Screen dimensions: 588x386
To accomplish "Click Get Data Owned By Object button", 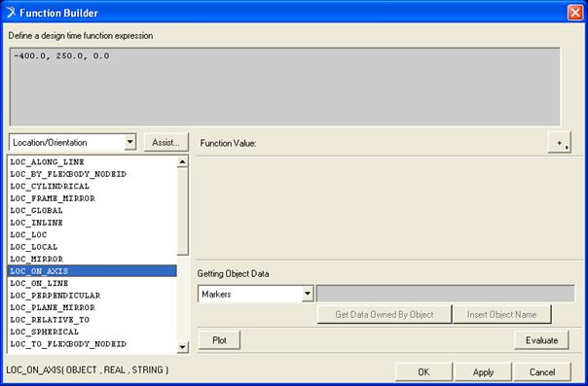I will 385,314.
